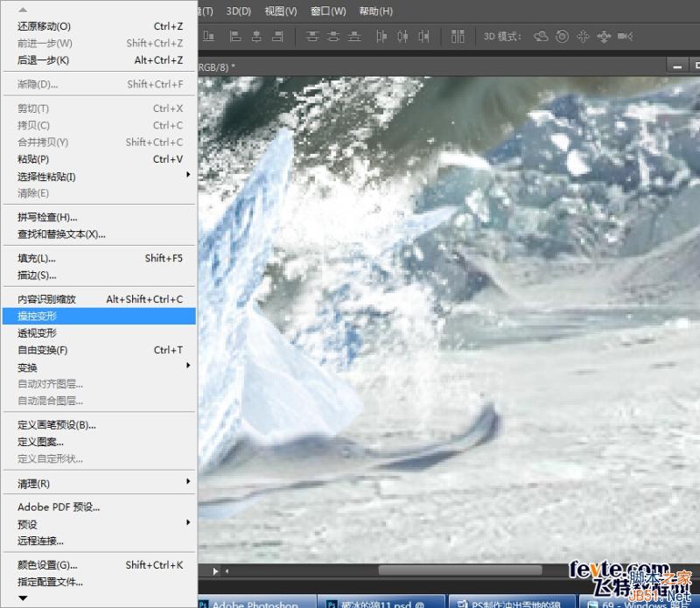Open the 3D(D) menu
The width and height of the screenshot is (700, 608).
click(x=238, y=11)
